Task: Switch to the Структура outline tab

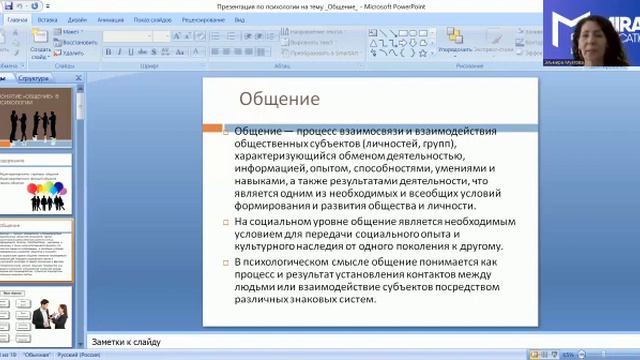Action: [33, 78]
